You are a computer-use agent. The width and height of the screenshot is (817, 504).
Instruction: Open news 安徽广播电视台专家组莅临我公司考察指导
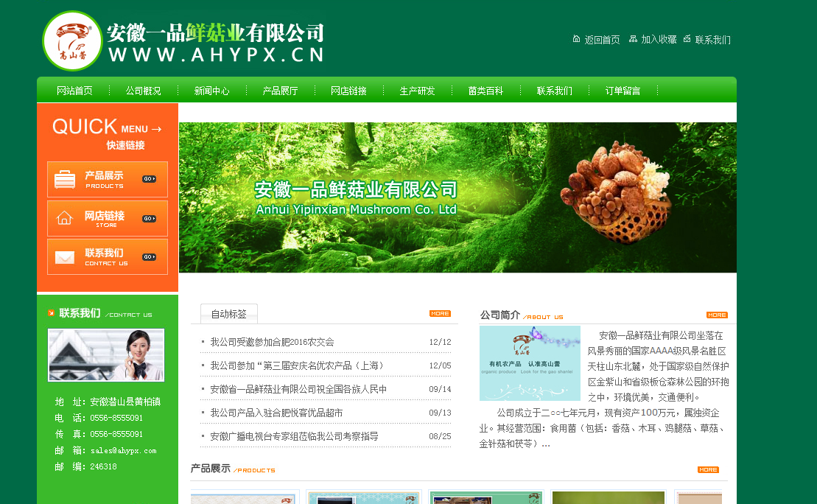tap(294, 436)
